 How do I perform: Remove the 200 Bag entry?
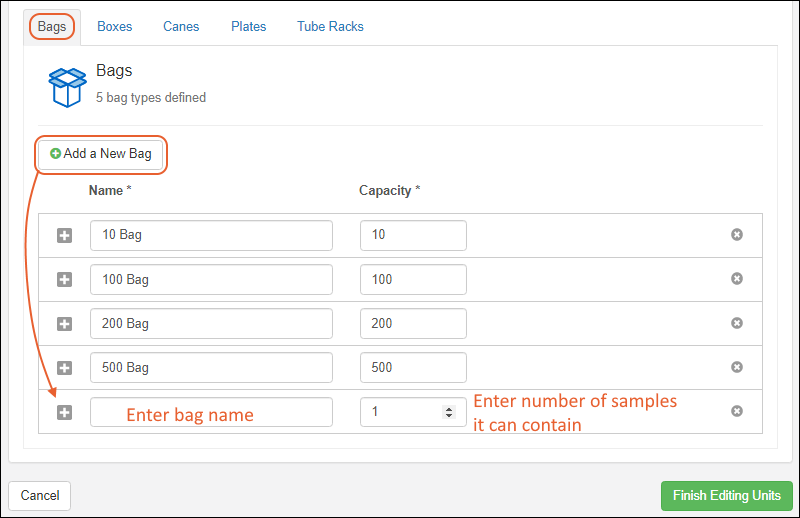pos(737,323)
